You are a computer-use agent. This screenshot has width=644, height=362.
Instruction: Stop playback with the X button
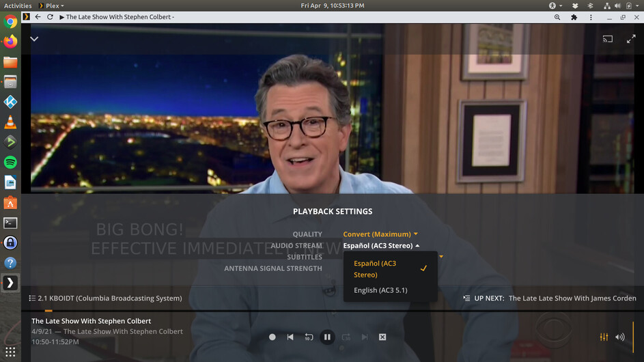pos(382,337)
